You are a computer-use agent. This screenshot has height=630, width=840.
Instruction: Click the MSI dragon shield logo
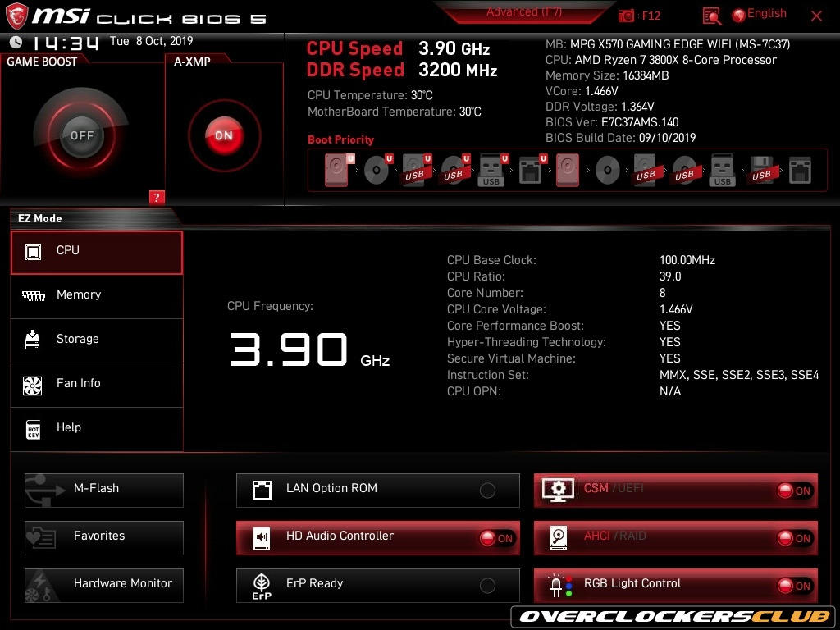(16, 16)
